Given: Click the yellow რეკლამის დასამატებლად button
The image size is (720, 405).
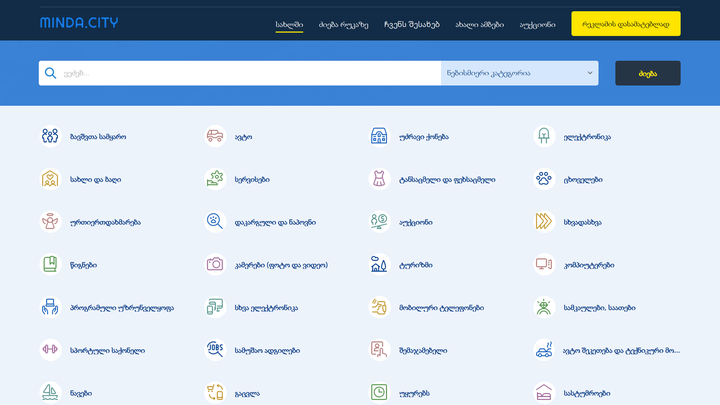Looking at the screenshot, I should (626, 24).
